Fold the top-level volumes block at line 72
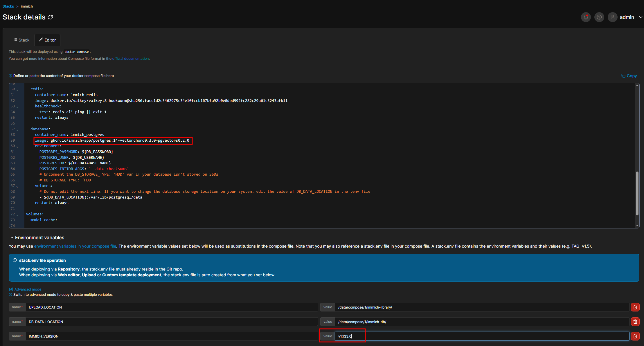The width and height of the screenshot is (644, 346). coord(17,215)
